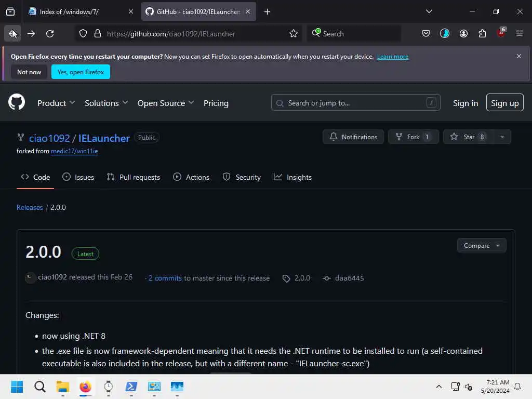Click the Notifications bell button
The height and width of the screenshot is (399, 532).
pyautogui.click(x=353, y=137)
